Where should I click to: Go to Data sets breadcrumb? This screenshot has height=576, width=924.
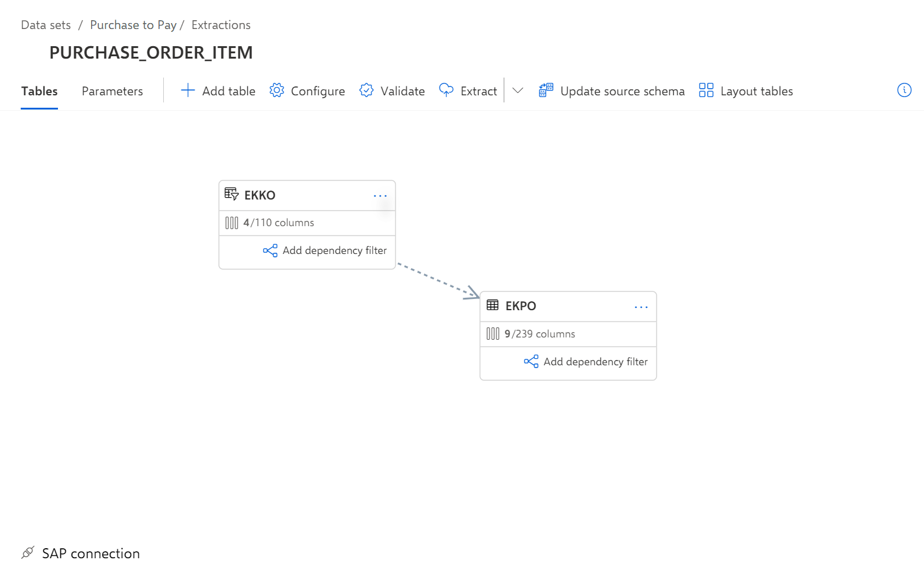[46, 25]
